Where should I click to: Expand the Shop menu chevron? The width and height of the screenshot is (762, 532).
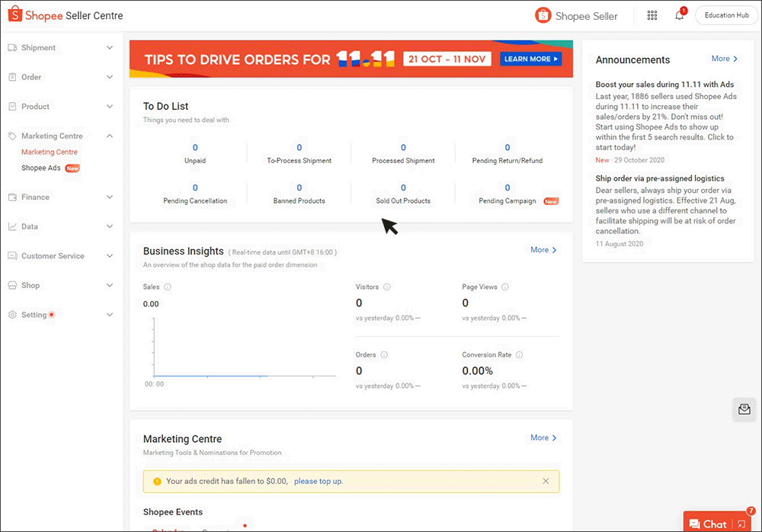tap(109, 285)
